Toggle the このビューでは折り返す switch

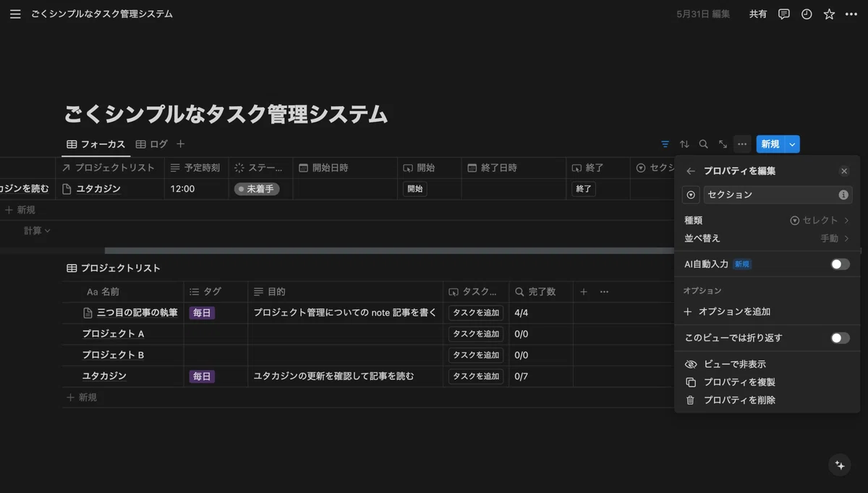[840, 338]
